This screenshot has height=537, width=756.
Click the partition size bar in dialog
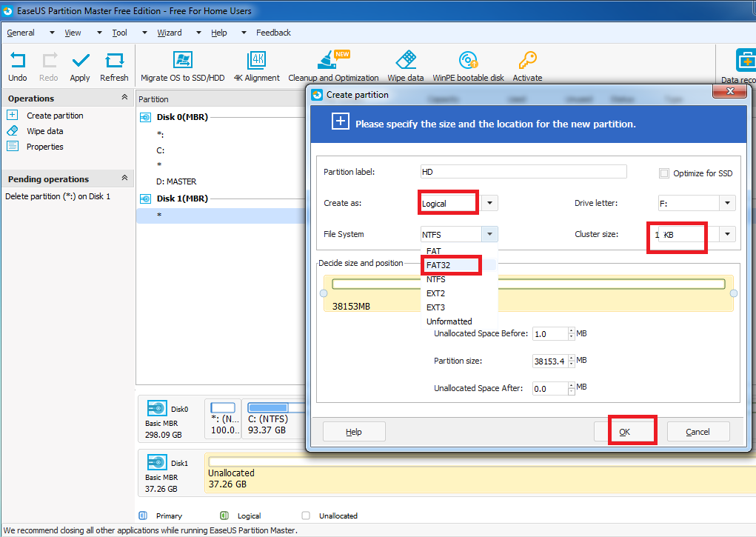[x=529, y=284]
